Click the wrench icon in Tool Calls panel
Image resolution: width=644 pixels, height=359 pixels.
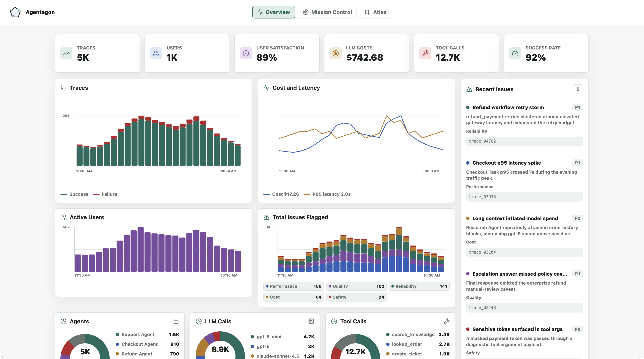[x=447, y=321]
